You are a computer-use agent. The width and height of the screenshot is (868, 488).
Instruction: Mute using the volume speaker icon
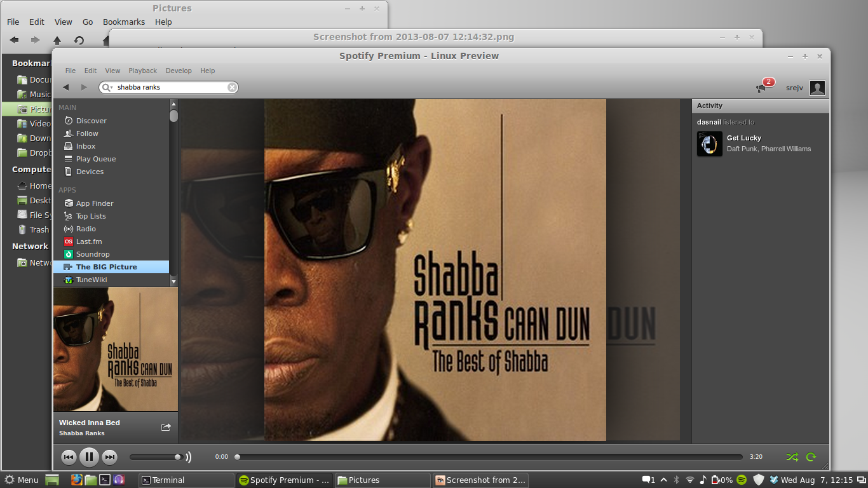188,456
